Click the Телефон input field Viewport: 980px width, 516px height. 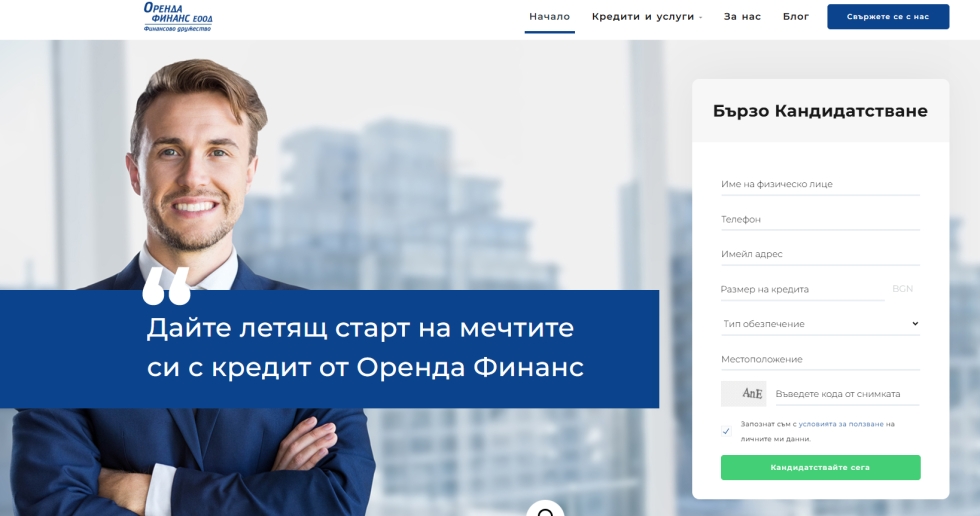point(820,219)
